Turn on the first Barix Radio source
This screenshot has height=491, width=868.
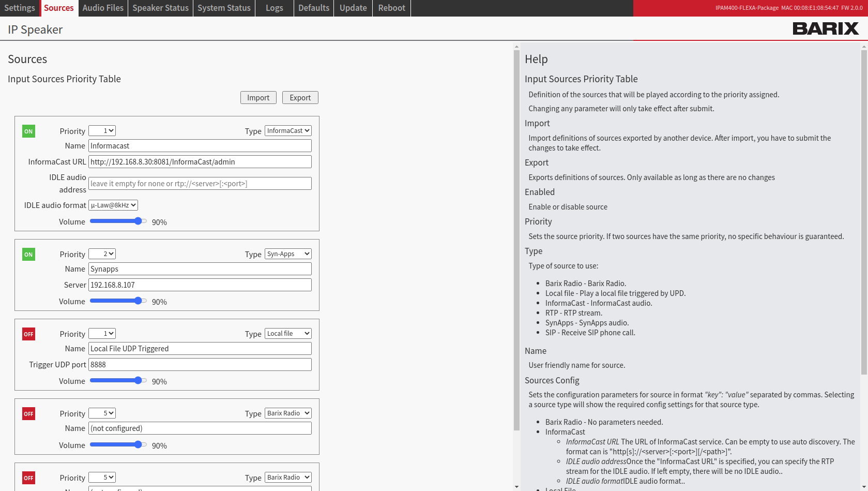28,414
